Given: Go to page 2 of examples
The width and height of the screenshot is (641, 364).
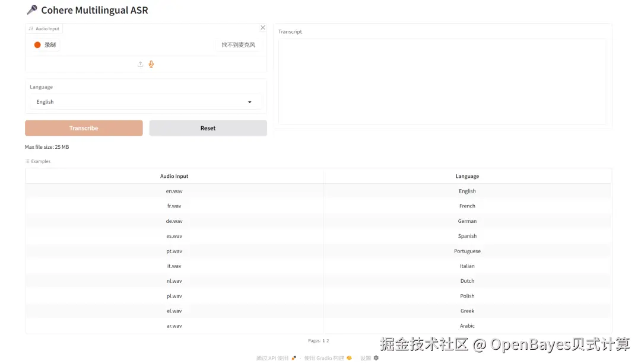Looking at the screenshot, I should point(328,340).
